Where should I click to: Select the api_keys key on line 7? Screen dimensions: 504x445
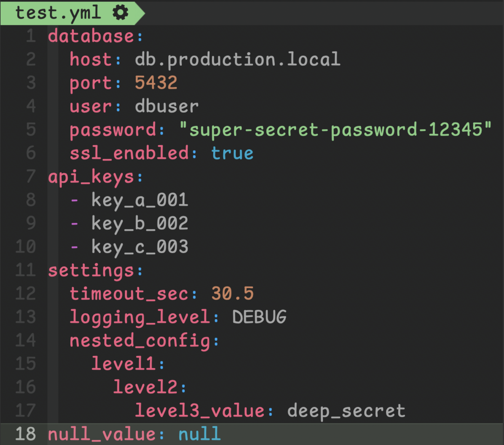(x=92, y=176)
